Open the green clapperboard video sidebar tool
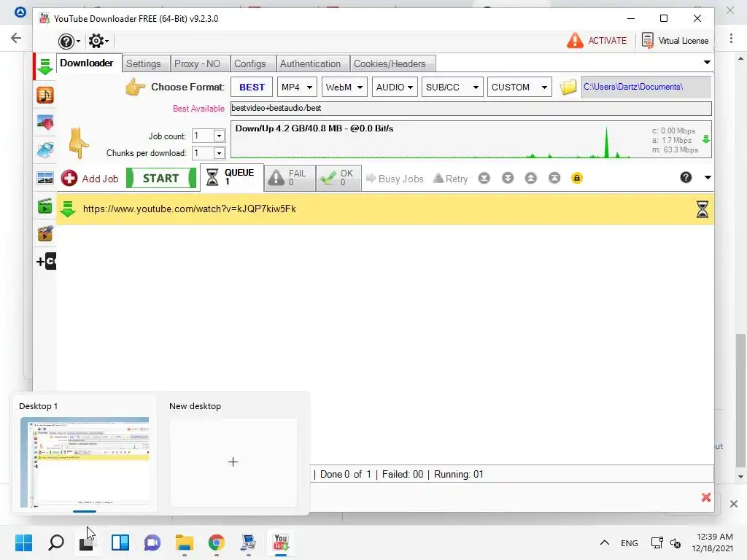Screen dimensions: 747x560 tap(45, 206)
